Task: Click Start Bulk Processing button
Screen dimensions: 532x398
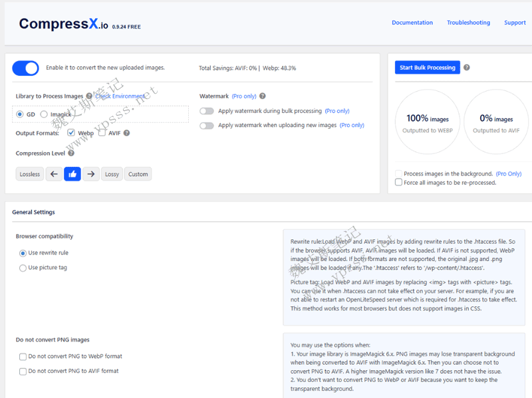Action: (x=428, y=68)
